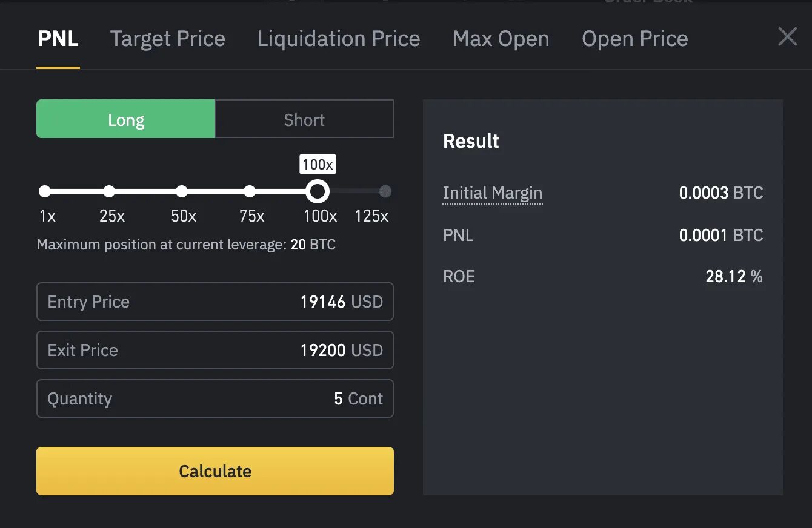This screenshot has height=528, width=812.
Task: Focus the Entry Price input field
Action: click(215, 302)
